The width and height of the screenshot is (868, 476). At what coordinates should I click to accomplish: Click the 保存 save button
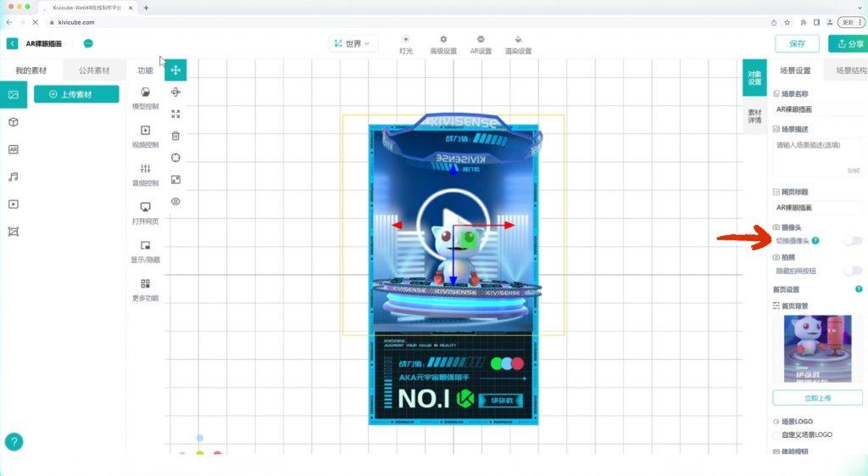[x=797, y=44]
